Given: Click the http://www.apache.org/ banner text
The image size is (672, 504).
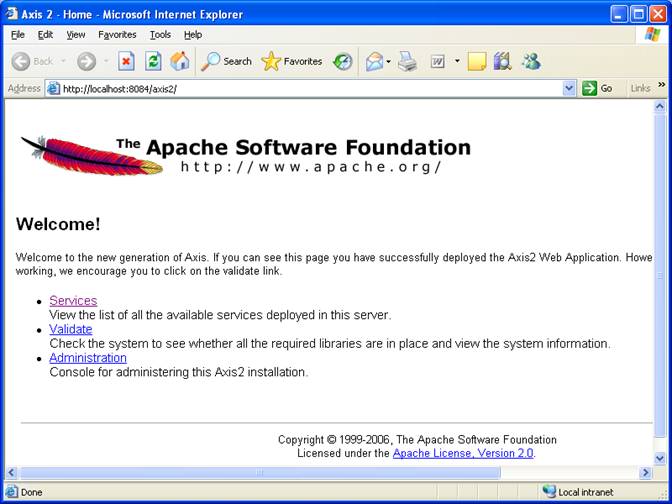Looking at the screenshot, I should point(311,167).
